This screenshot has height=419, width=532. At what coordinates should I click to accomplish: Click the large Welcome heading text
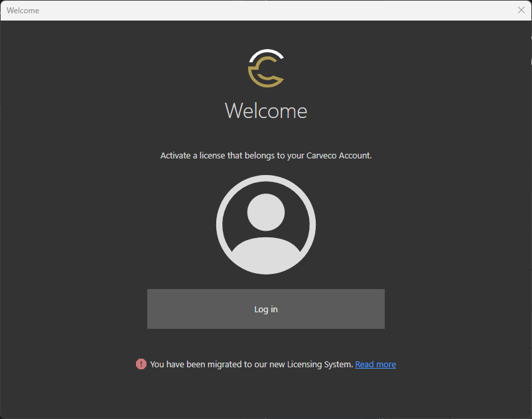coord(266,111)
